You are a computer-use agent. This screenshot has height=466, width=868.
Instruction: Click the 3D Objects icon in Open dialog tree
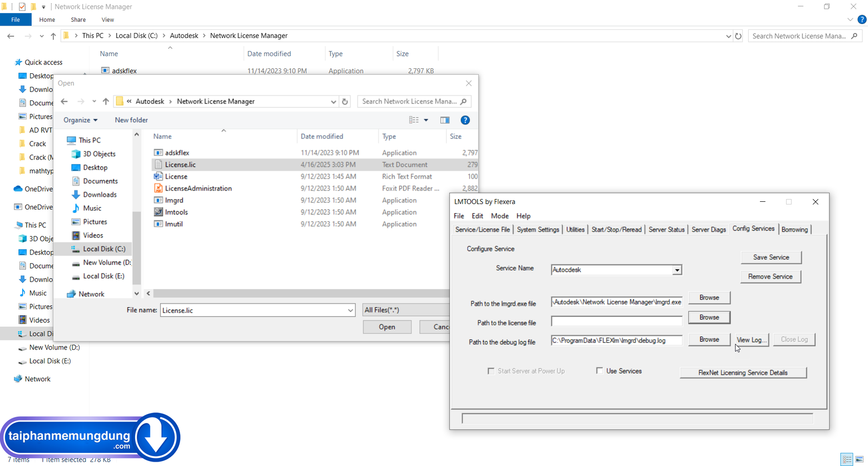pyautogui.click(x=76, y=154)
